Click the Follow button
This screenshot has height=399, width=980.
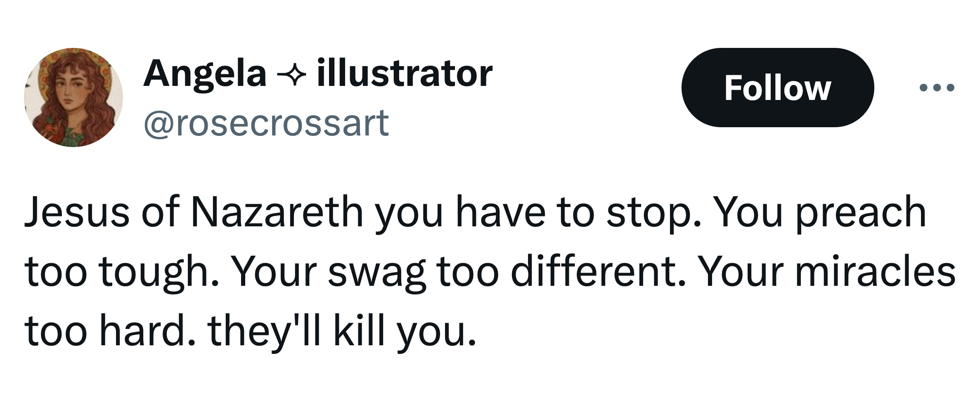pyautogui.click(x=777, y=88)
